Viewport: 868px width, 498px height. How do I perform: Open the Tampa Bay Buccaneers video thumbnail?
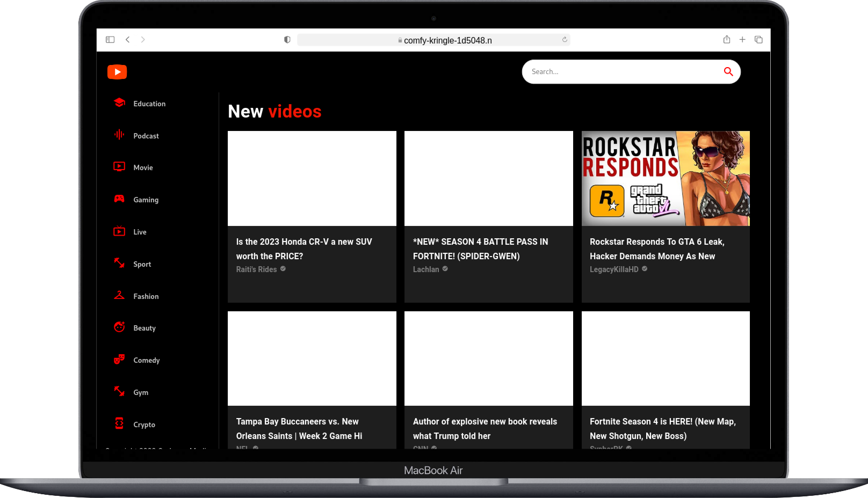(x=312, y=358)
